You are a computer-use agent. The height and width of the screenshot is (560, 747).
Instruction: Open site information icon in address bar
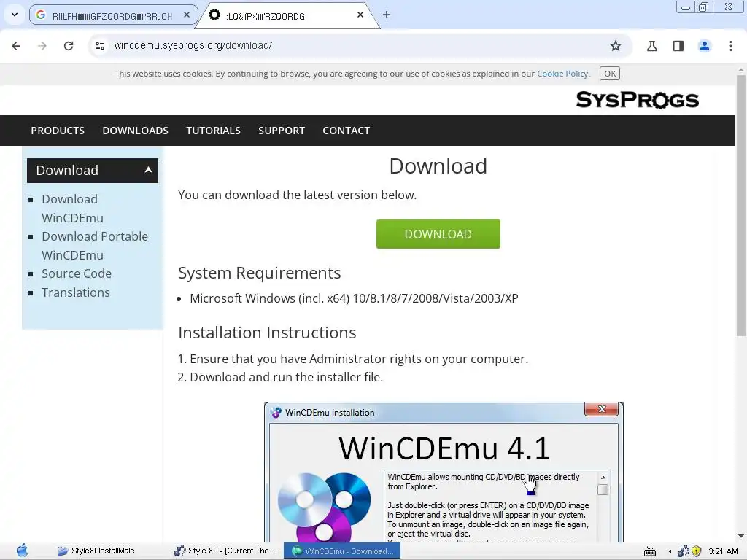[100, 46]
